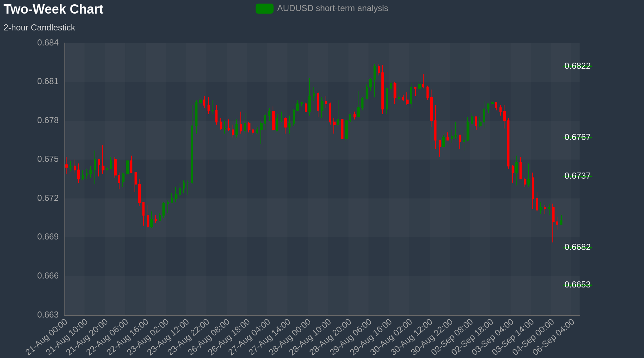Click the long red candle dropping on 03-Sep 04:00

(508, 143)
